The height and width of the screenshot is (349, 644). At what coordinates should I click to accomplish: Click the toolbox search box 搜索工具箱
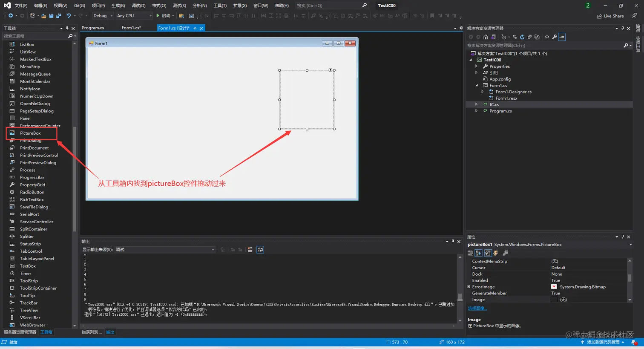tap(35, 36)
